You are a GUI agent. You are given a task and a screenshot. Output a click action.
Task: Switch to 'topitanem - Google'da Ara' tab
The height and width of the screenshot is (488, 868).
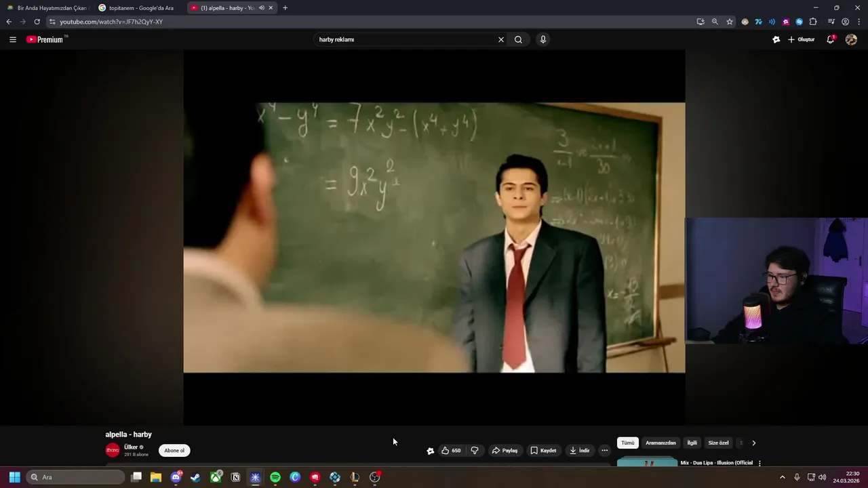click(x=138, y=8)
